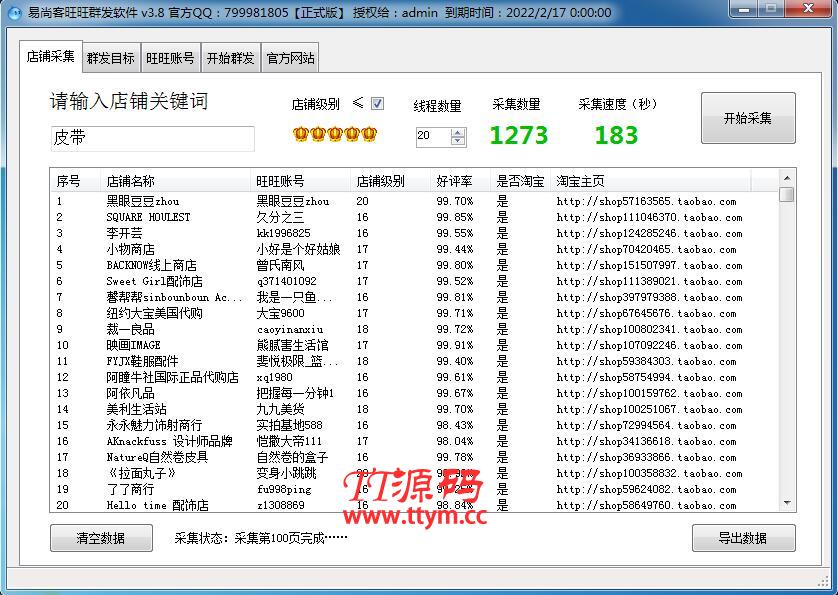Click rating cell 99.91%
838x595 pixels.
(x=455, y=345)
